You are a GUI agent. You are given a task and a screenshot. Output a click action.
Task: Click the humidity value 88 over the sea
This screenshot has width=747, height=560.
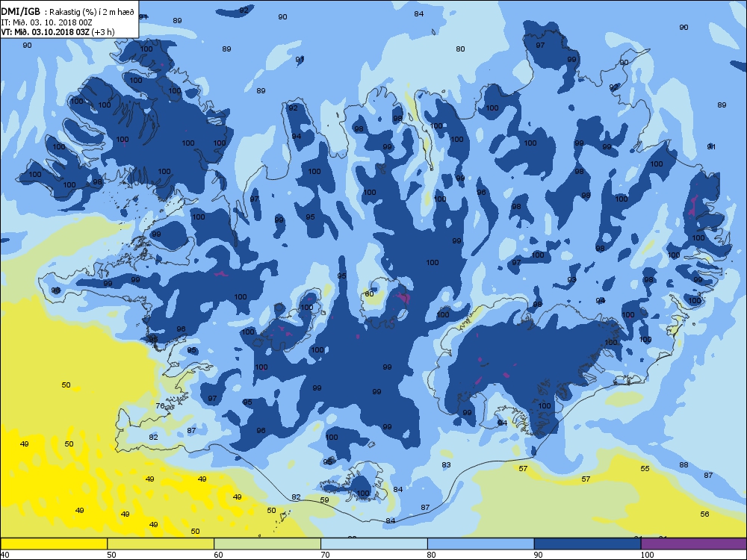pos(684,464)
